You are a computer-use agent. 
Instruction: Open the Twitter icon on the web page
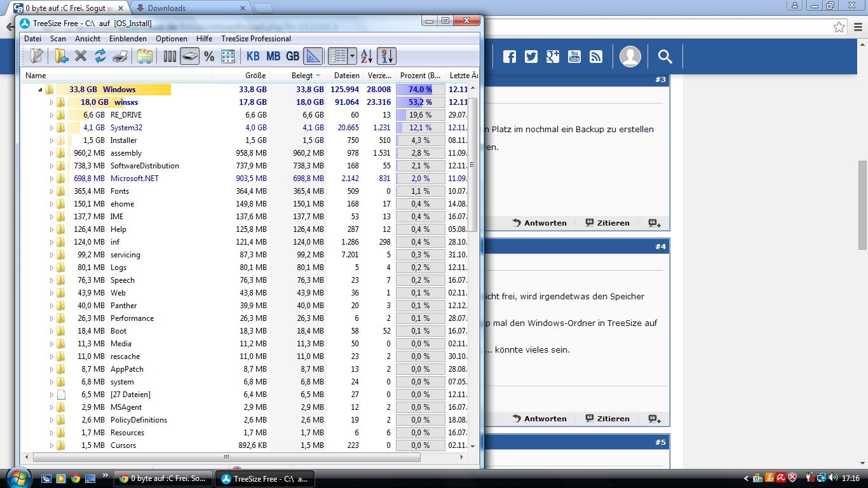[x=531, y=57]
